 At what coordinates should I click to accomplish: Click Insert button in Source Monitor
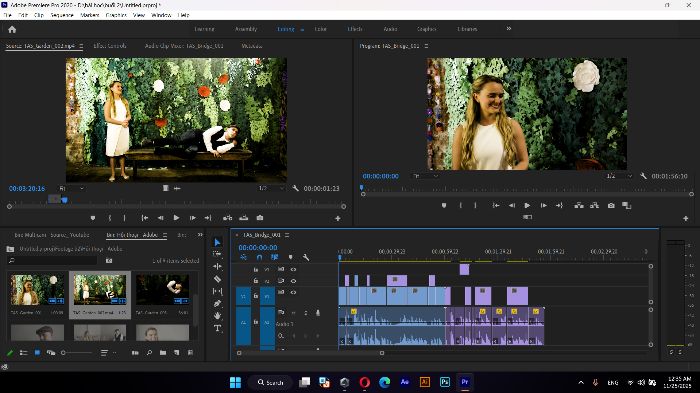(x=227, y=218)
